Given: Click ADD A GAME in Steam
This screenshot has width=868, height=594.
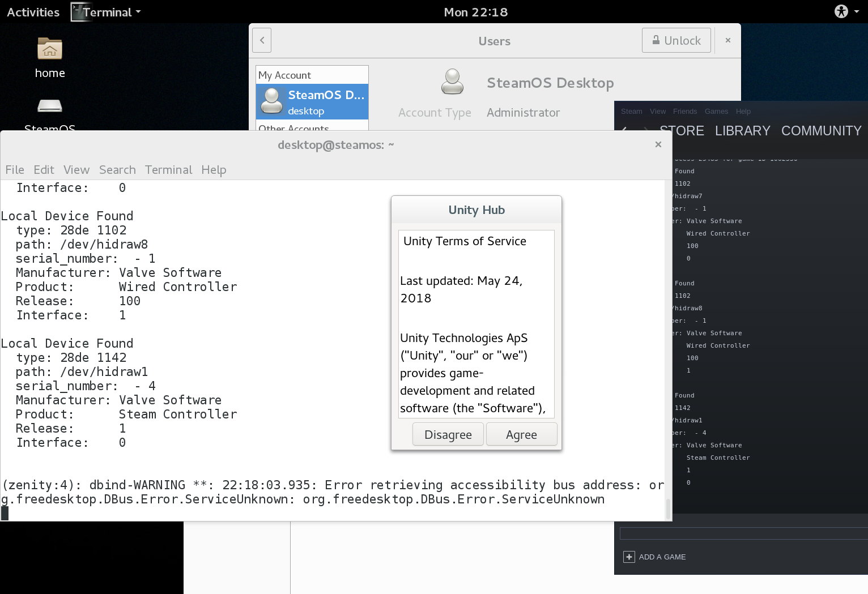Looking at the screenshot, I should (x=662, y=557).
